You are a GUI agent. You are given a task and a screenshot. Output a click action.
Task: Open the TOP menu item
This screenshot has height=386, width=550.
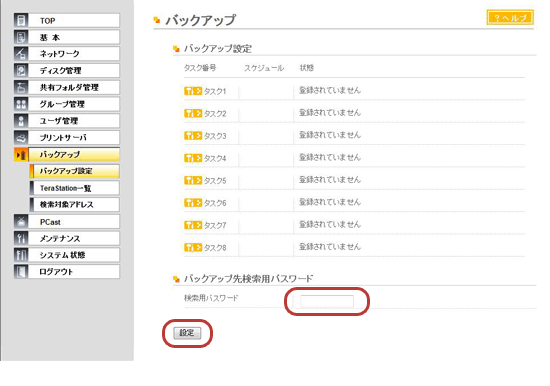pos(74,20)
